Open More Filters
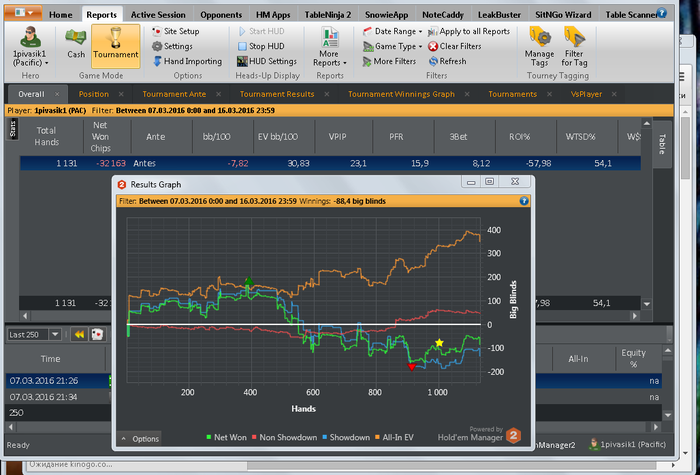This screenshot has height=475, width=700. point(389,61)
